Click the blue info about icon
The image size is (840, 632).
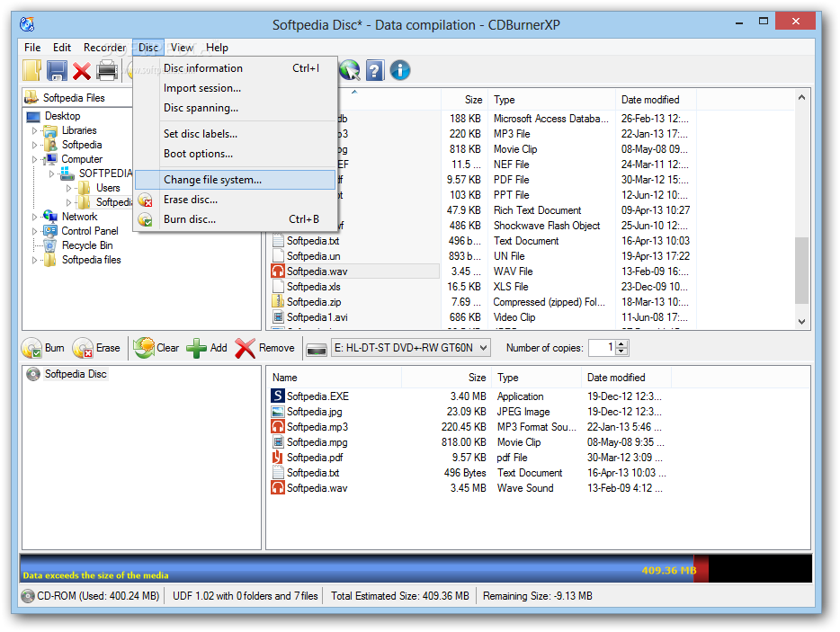point(399,70)
